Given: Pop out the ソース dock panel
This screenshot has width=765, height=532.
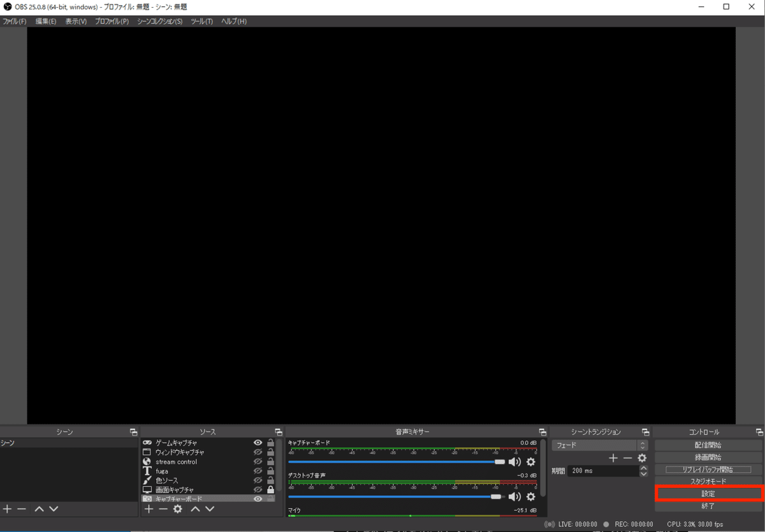Looking at the screenshot, I should [x=278, y=432].
